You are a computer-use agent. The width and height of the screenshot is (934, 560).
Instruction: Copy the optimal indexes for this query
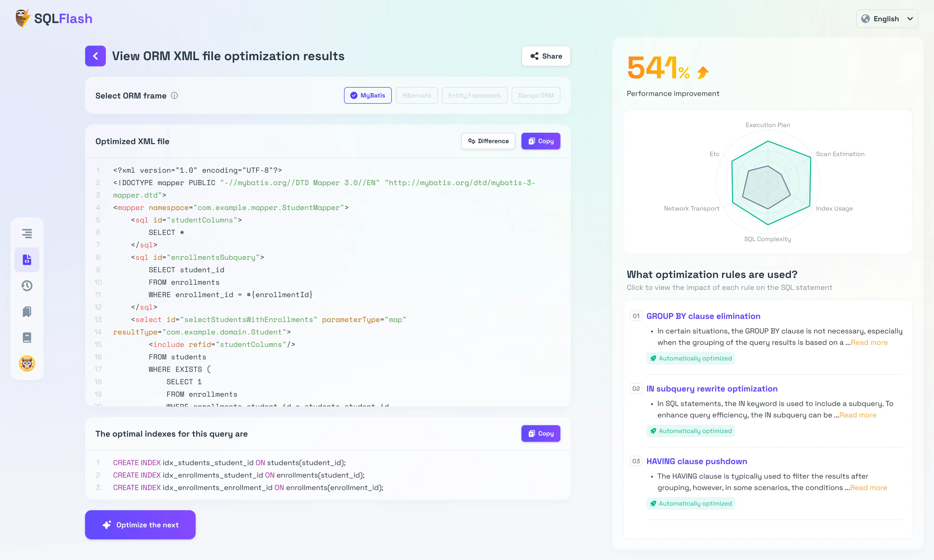click(541, 433)
